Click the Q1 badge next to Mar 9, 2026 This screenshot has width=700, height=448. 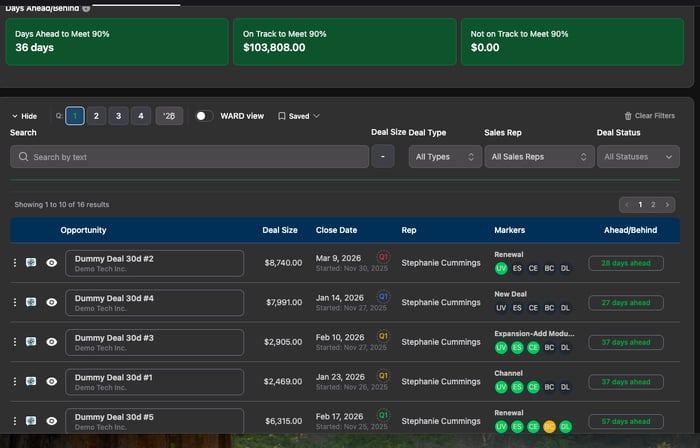pos(383,257)
